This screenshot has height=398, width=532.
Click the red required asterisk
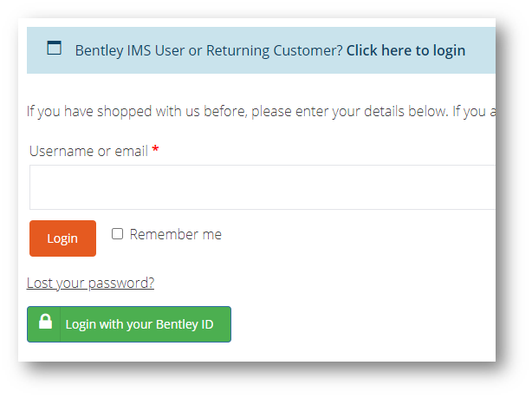point(155,150)
